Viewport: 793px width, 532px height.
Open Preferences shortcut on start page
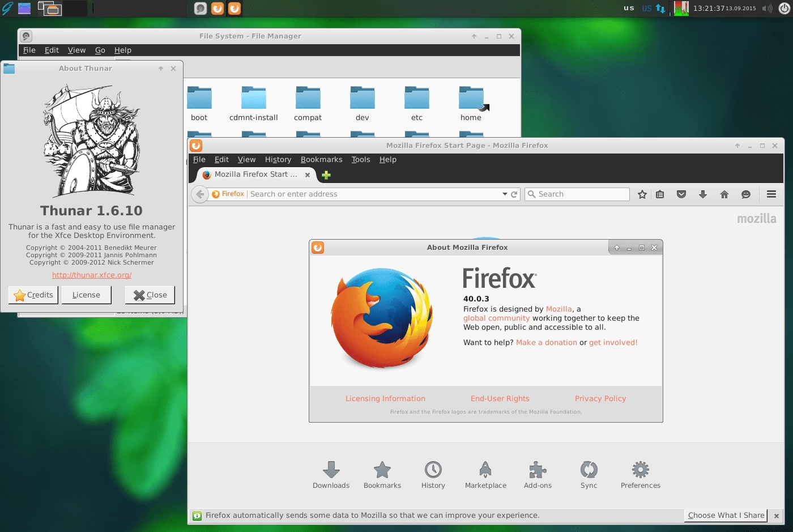641,475
